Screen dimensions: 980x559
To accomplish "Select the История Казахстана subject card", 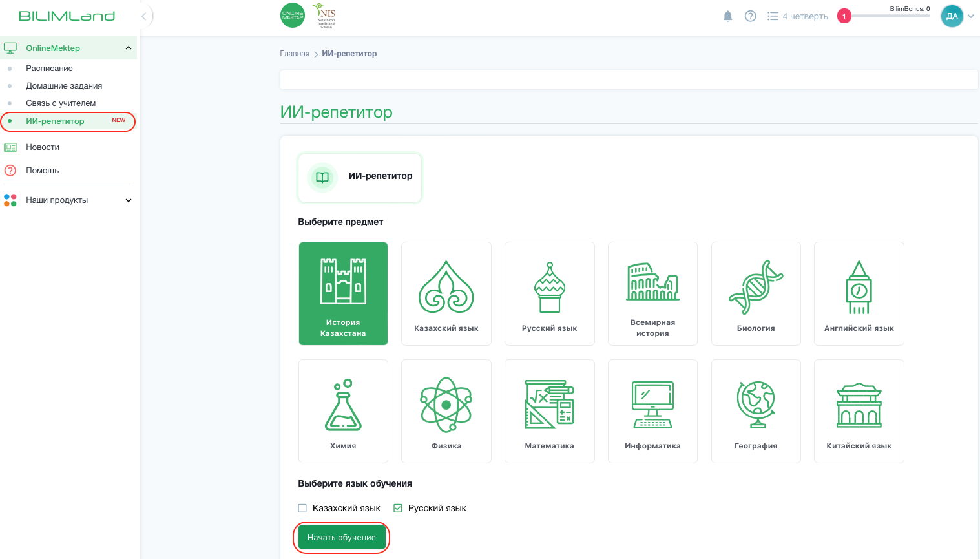I will [343, 293].
